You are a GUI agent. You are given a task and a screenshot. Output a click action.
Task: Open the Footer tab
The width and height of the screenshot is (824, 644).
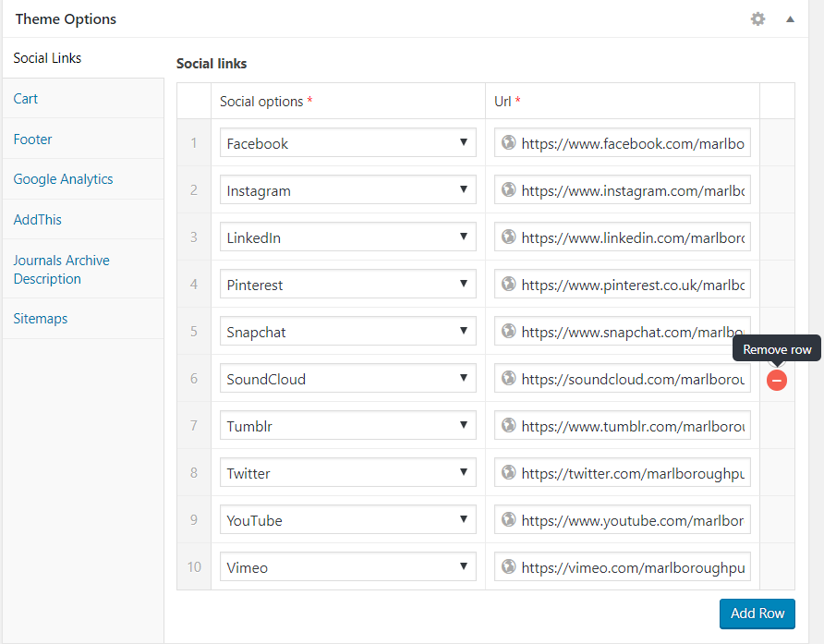[83, 139]
